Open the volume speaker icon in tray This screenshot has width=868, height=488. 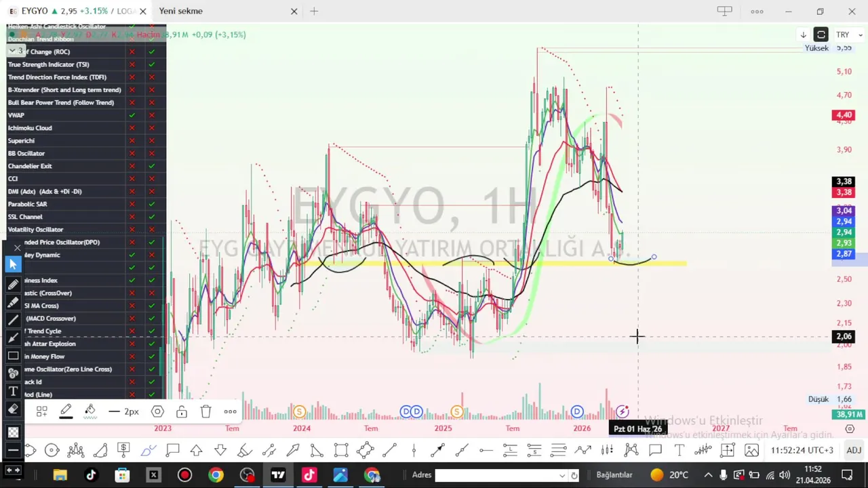(x=785, y=475)
